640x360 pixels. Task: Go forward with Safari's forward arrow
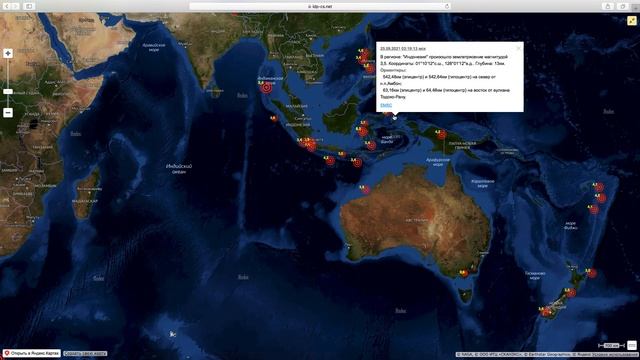(x=16, y=6)
